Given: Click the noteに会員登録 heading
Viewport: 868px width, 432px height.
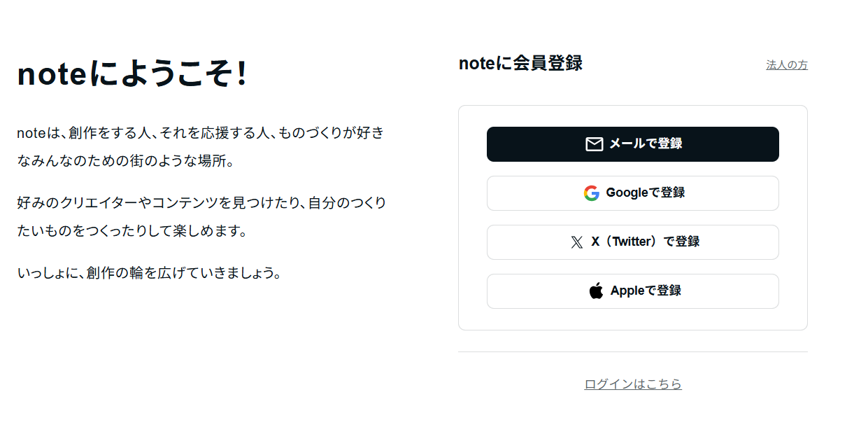Looking at the screenshot, I should click(520, 63).
